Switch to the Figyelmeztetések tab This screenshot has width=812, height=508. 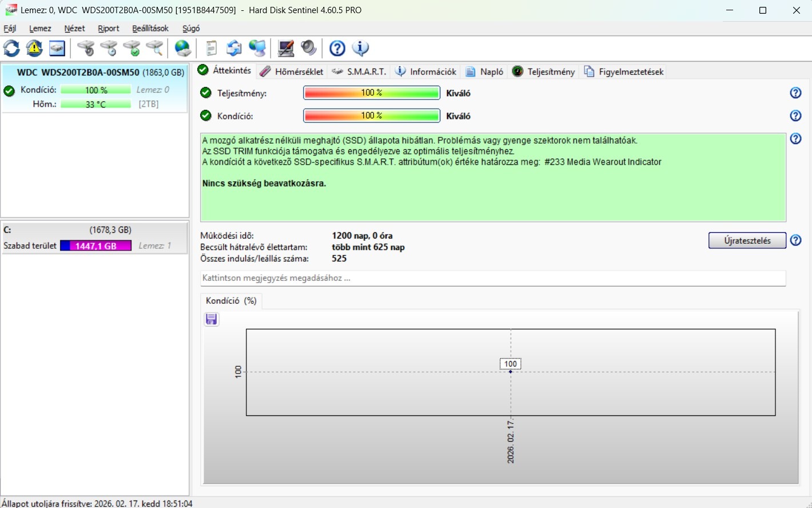[624, 72]
